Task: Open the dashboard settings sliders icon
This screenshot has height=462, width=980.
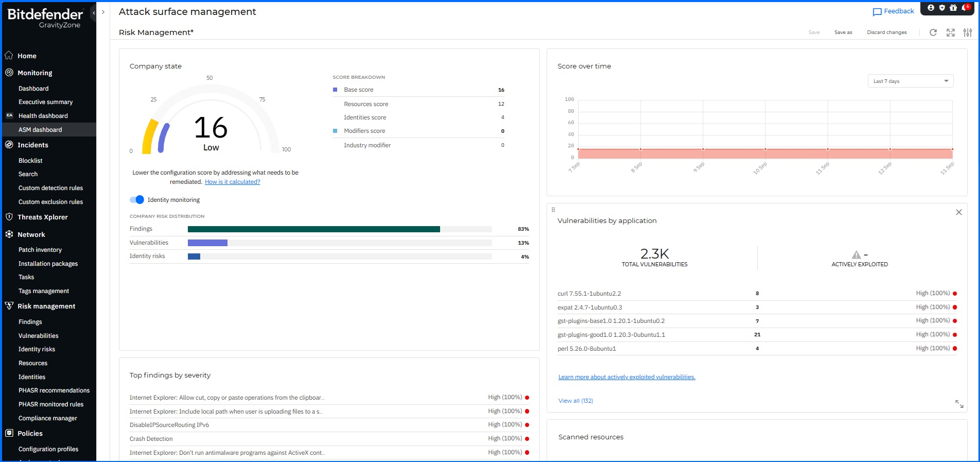Action: pos(968,32)
